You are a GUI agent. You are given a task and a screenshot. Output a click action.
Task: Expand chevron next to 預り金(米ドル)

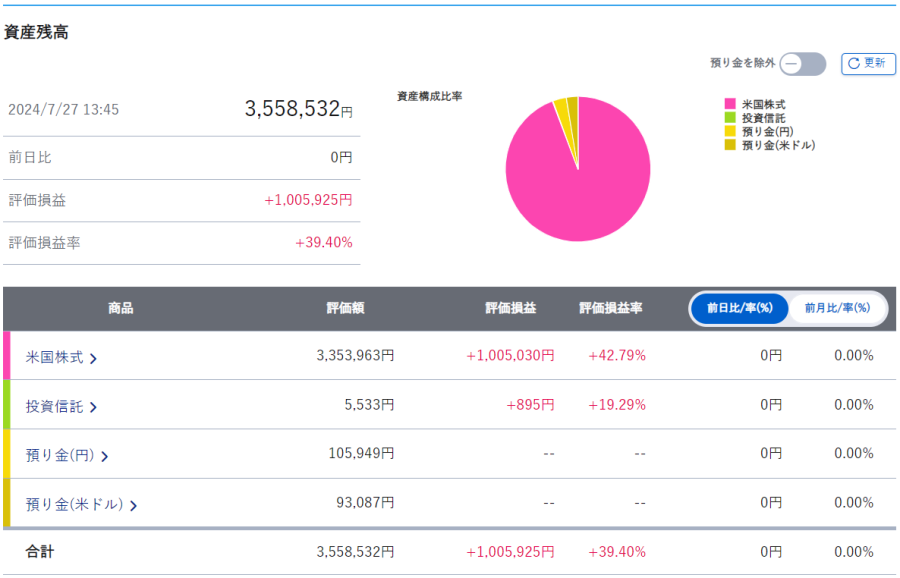(x=133, y=506)
